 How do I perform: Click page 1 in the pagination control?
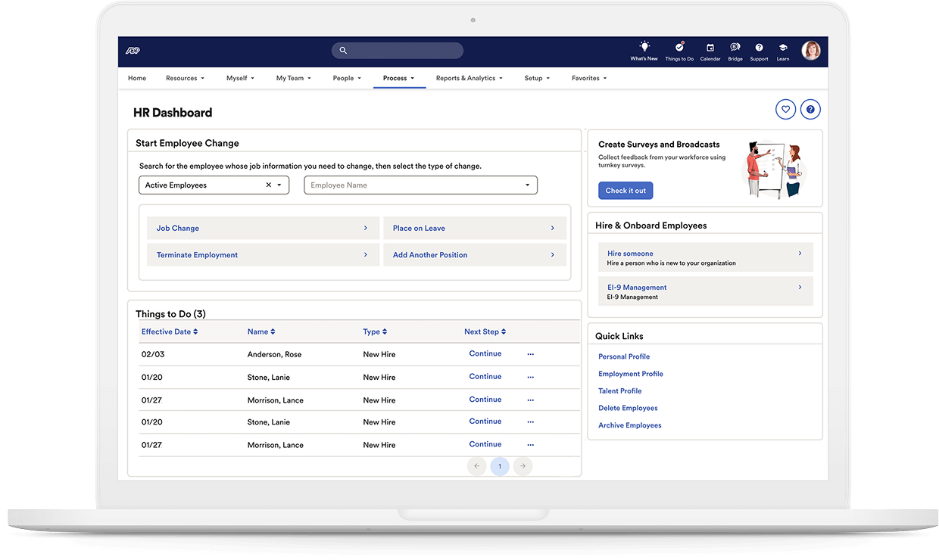[x=500, y=465]
